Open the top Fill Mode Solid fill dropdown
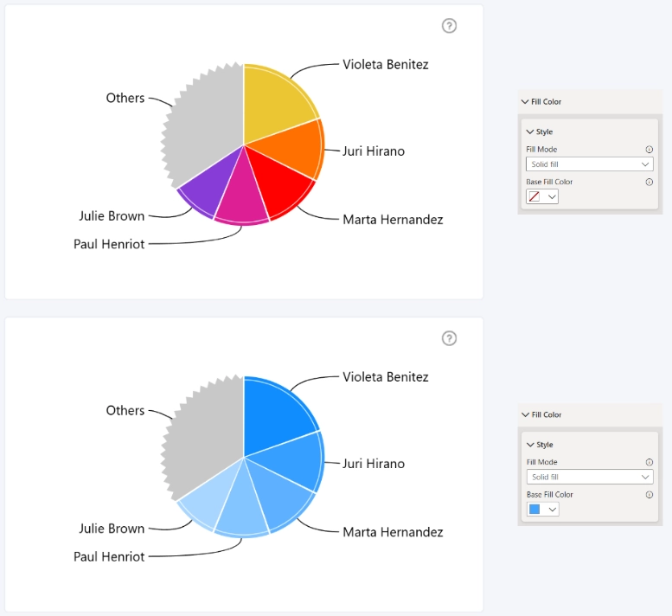Viewport: 672px width, 616px height. pos(590,164)
